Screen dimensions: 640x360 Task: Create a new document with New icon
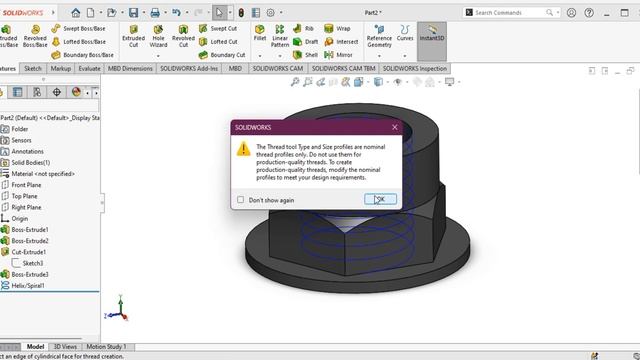click(91, 13)
